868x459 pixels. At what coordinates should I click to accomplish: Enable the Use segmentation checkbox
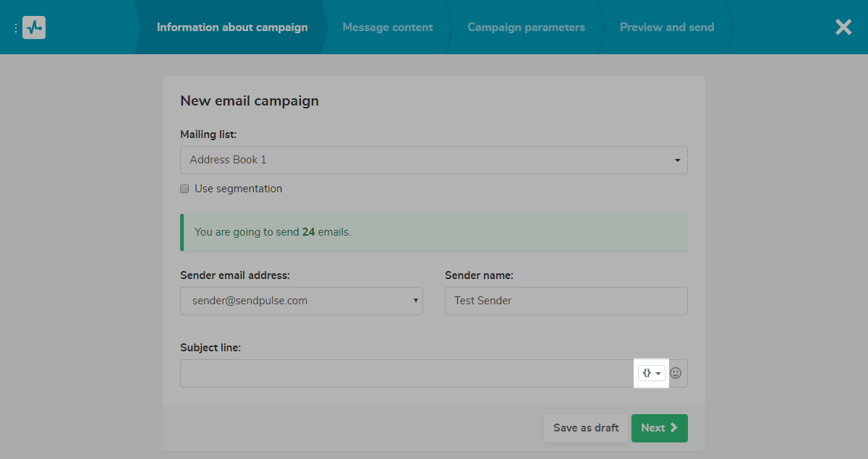[x=185, y=189]
